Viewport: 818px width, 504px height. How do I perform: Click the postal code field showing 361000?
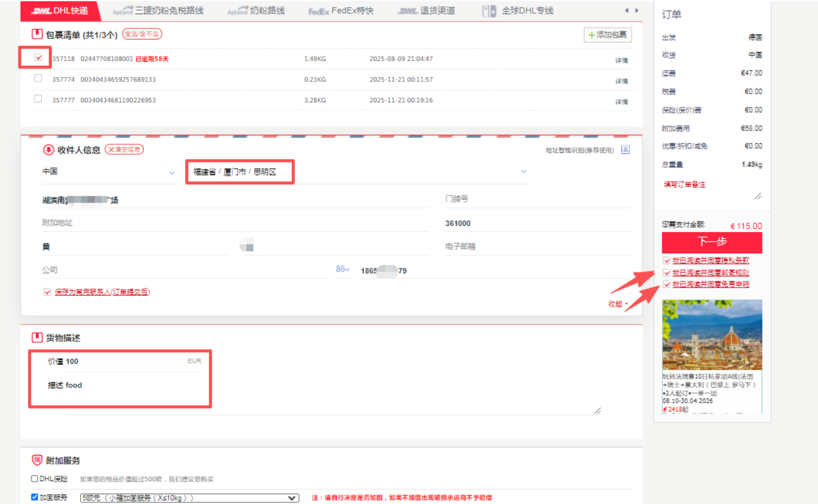click(x=537, y=223)
